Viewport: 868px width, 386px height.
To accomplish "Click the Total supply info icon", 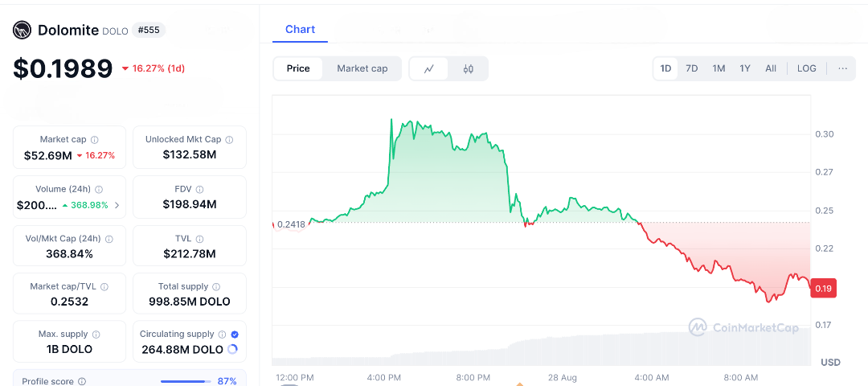I will coord(217,286).
